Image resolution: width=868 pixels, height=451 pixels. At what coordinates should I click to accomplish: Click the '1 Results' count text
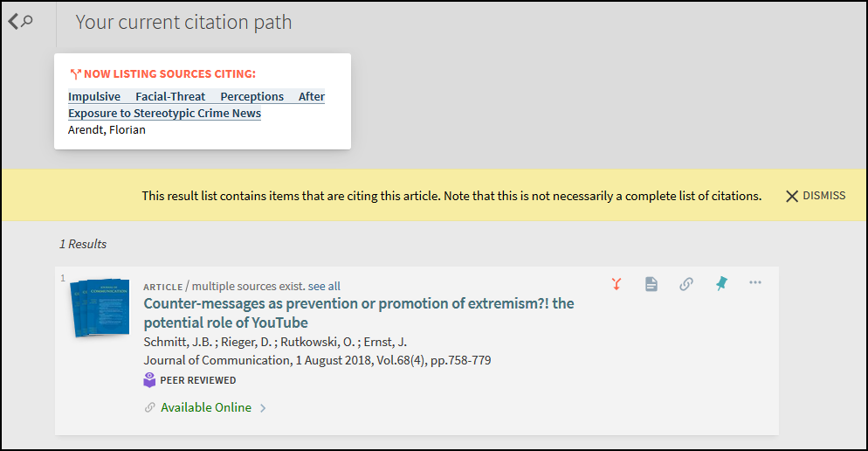[83, 244]
